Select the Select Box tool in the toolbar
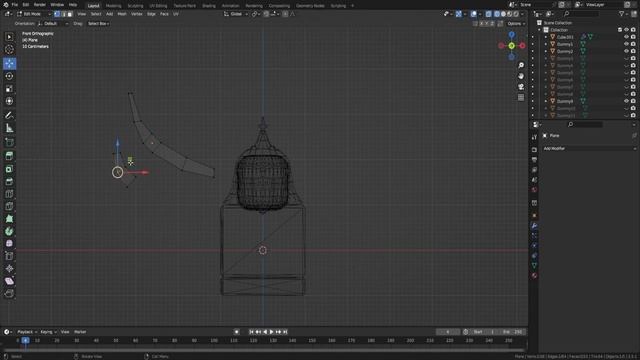The width and height of the screenshot is (640, 360). point(9,37)
